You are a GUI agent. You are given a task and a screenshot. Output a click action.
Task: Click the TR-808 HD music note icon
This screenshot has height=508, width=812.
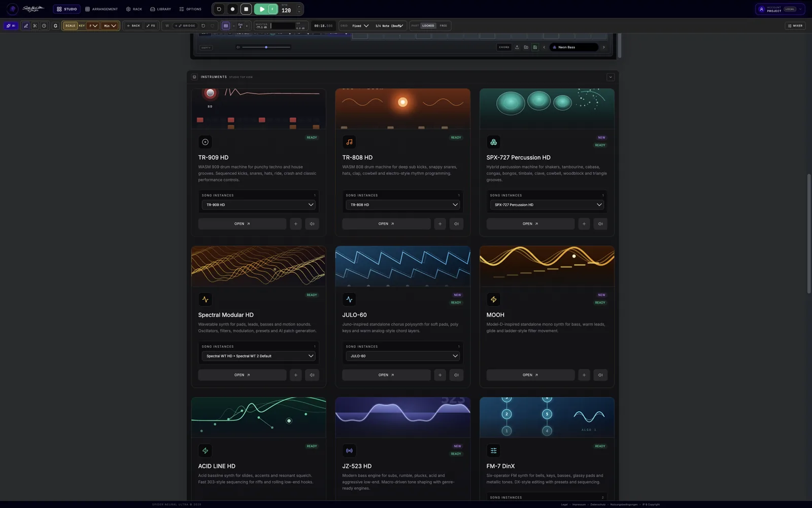click(349, 142)
